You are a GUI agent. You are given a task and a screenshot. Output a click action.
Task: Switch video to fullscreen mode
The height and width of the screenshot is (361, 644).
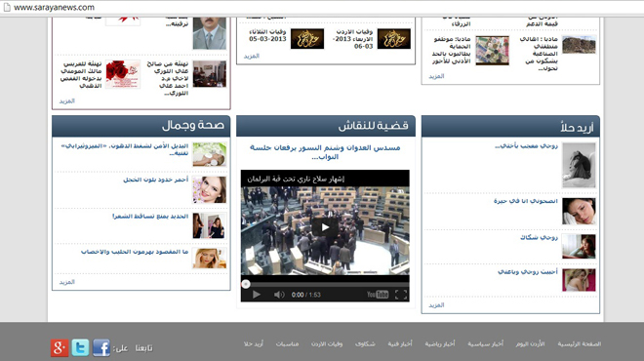(x=401, y=295)
